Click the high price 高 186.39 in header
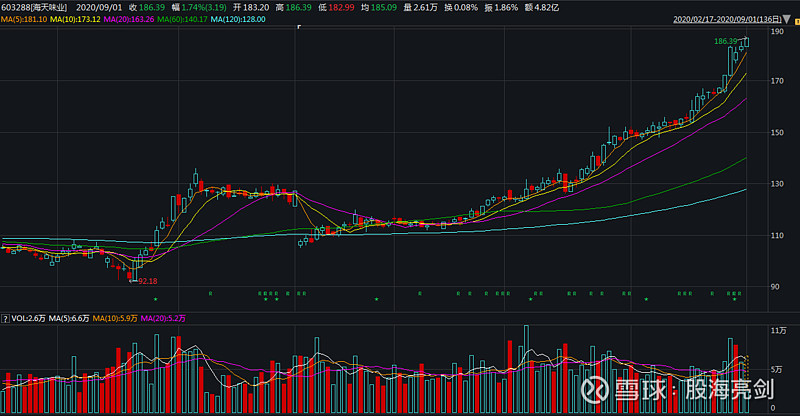Screen dimensions: 800x416 (293, 8)
